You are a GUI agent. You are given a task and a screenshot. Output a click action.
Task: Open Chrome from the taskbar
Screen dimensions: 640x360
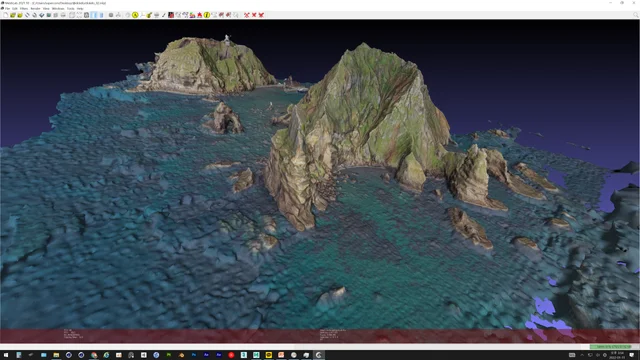pyautogui.click(x=93, y=355)
